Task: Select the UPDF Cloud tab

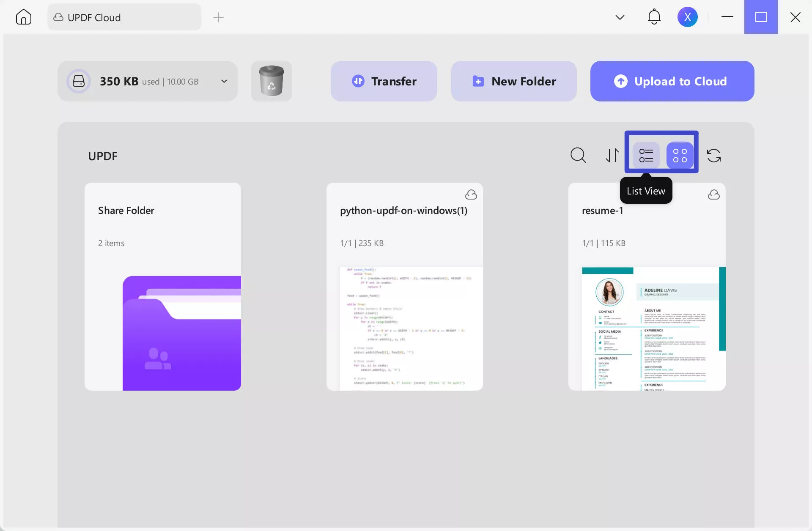Action: (x=124, y=17)
